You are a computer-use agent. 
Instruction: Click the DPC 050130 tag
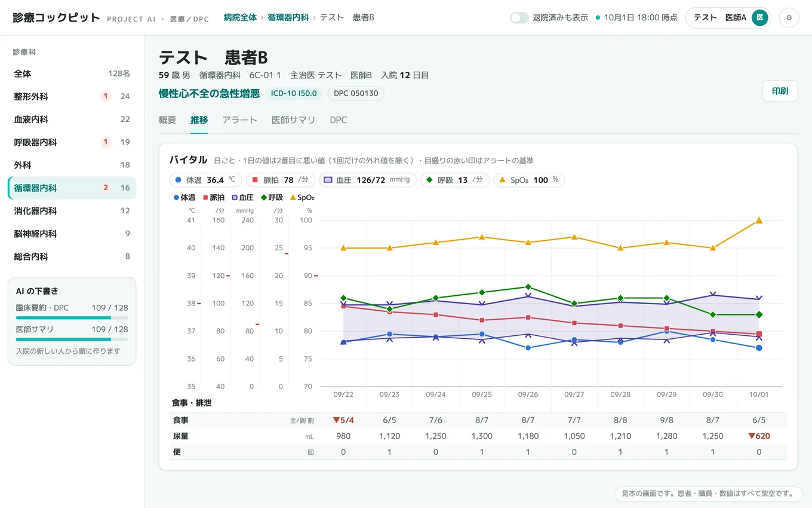[x=355, y=93]
